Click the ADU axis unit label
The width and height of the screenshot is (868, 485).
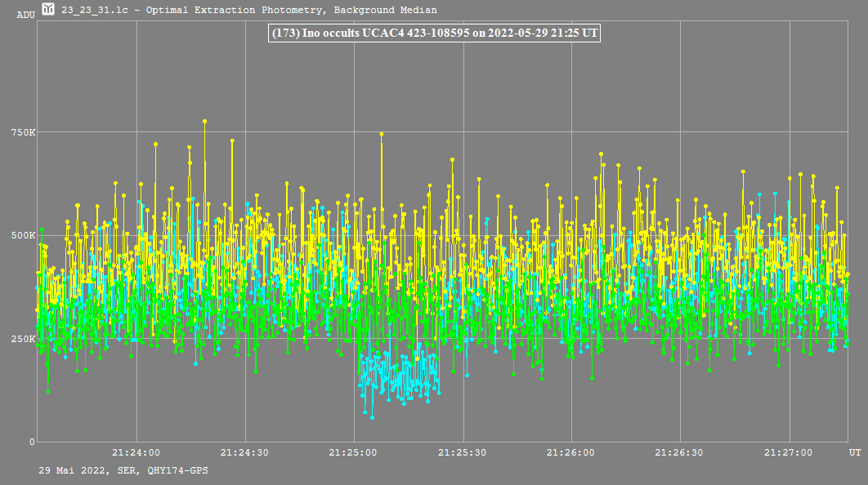coord(26,15)
